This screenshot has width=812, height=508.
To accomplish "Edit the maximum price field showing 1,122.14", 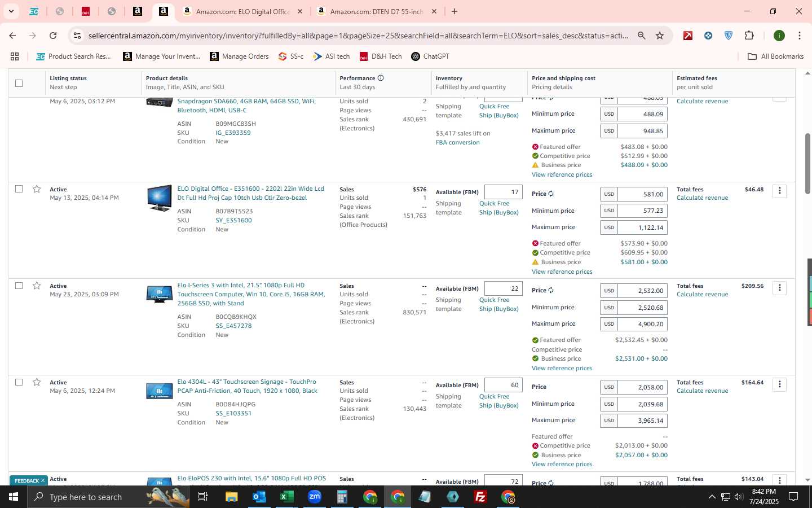I will (x=642, y=227).
